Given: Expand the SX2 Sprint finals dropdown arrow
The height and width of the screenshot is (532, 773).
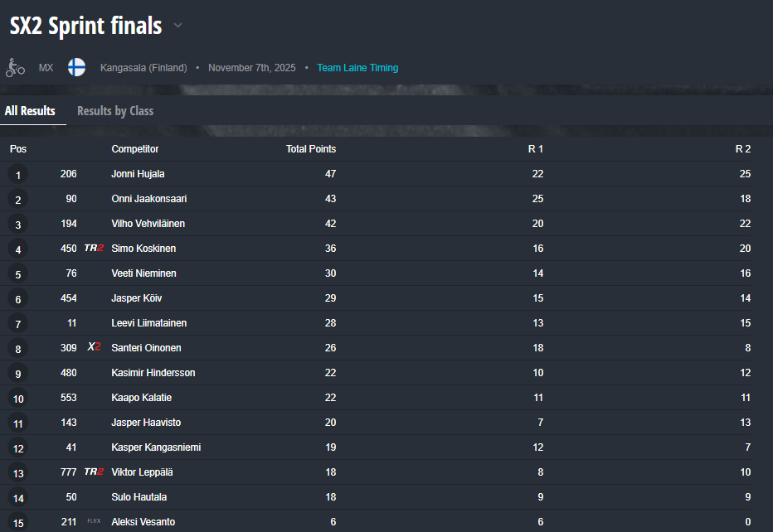Looking at the screenshot, I should 177,27.
